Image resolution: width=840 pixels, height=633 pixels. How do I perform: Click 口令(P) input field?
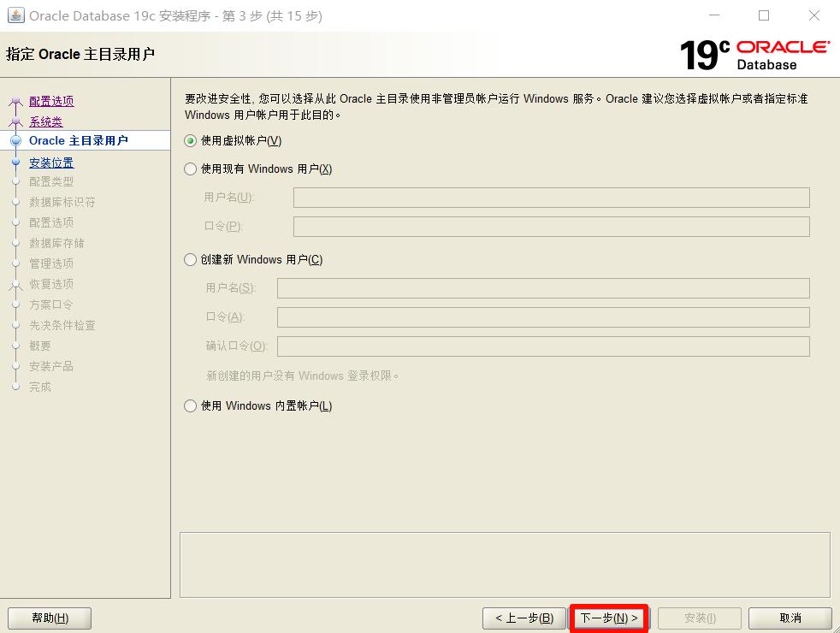(x=551, y=227)
